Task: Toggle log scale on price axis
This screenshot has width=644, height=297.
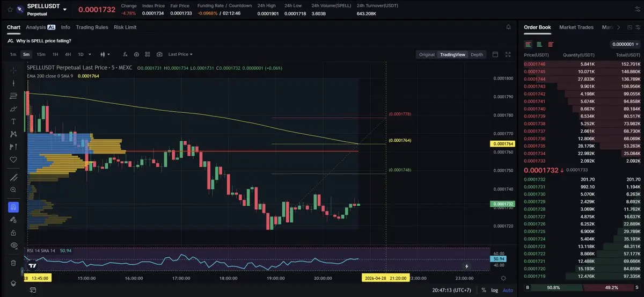Action: pos(494,290)
